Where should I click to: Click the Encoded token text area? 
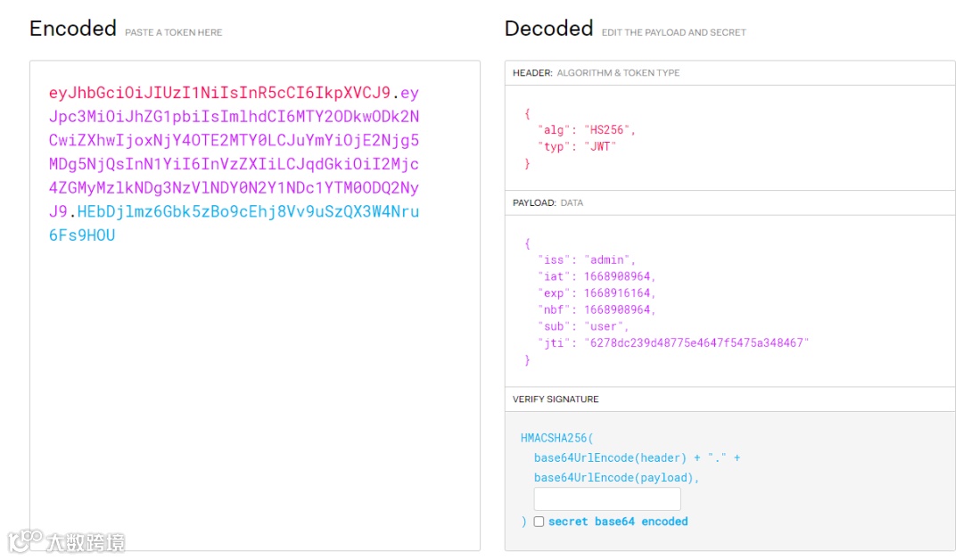coord(255,305)
